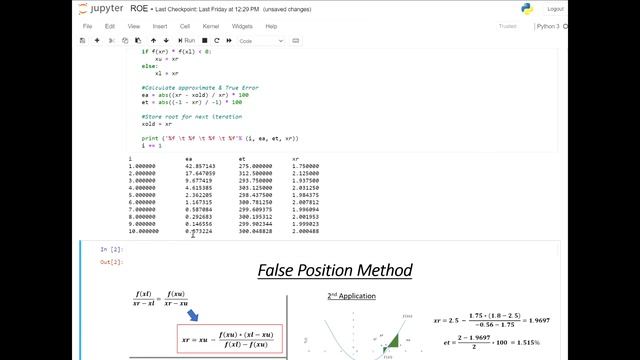The height and width of the screenshot is (360, 640).
Task: Open the command palette keyboard icon
Action: coord(296,40)
